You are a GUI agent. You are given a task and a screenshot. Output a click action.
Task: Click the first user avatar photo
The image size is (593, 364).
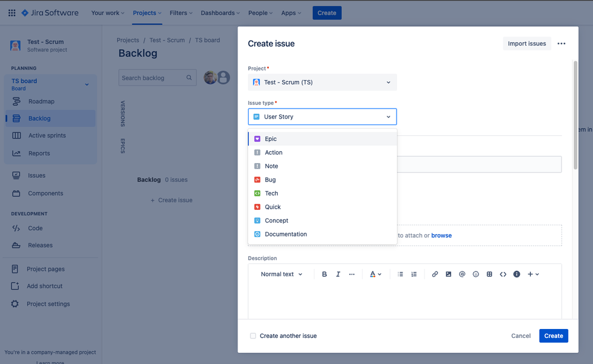pos(210,78)
